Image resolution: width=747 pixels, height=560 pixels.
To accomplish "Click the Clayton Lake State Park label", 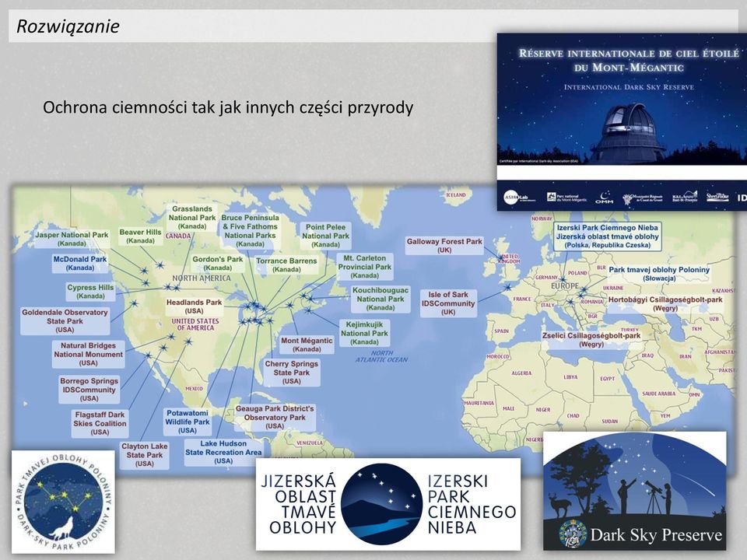I will [145, 455].
